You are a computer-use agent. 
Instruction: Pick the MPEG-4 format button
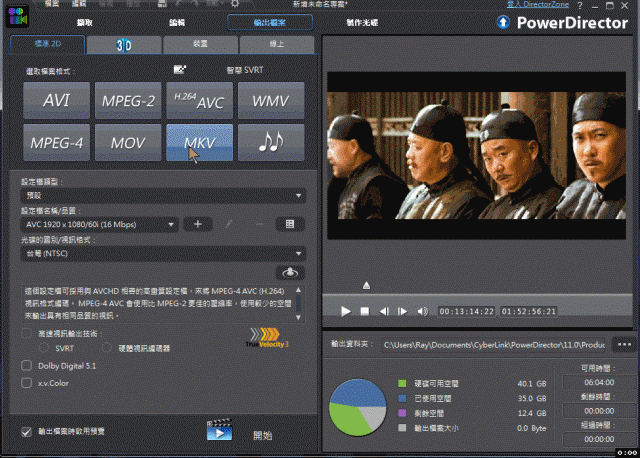point(57,142)
